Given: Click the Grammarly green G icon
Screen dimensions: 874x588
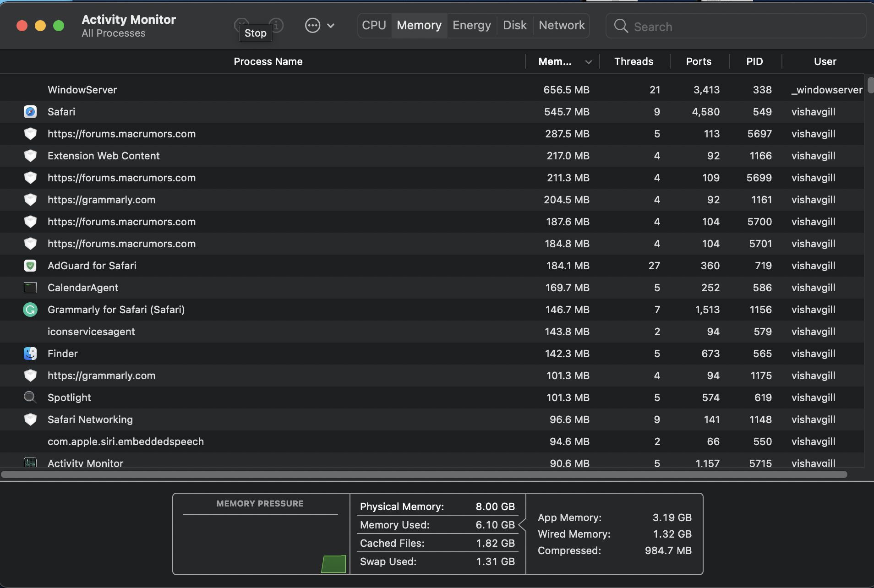Looking at the screenshot, I should (30, 310).
